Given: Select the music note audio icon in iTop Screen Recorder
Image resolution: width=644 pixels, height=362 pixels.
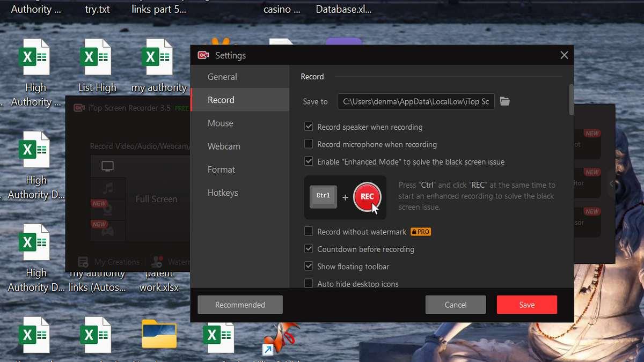Looking at the screenshot, I should coord(108,188).
